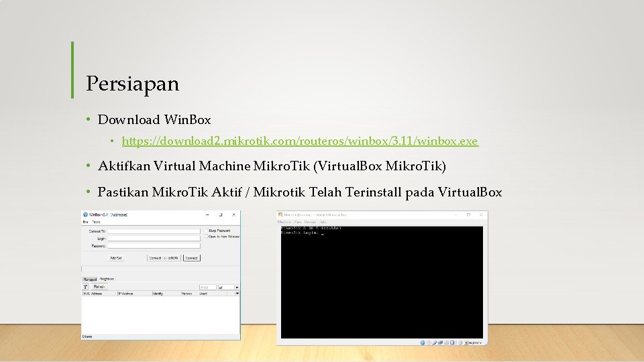Minimize the WinBox window

[207, 215]
